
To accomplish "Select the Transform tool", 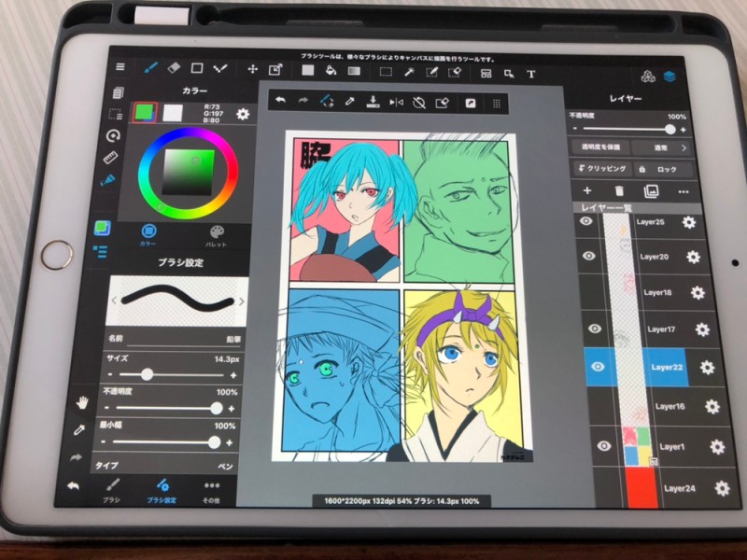I will 275,70.
